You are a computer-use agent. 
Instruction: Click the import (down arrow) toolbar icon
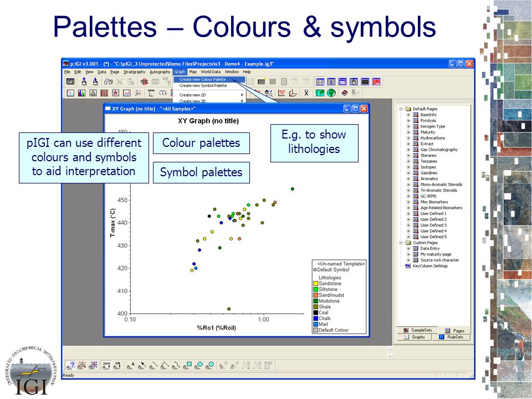coord(95,81)
